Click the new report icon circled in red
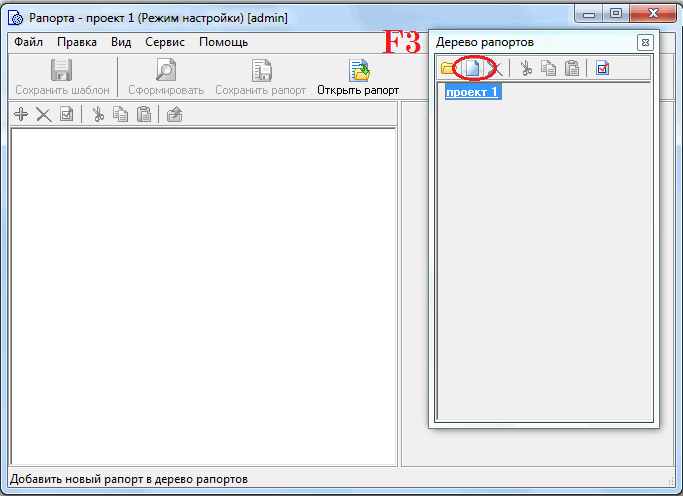Screen dimensions: 683x496 (473, 68)
